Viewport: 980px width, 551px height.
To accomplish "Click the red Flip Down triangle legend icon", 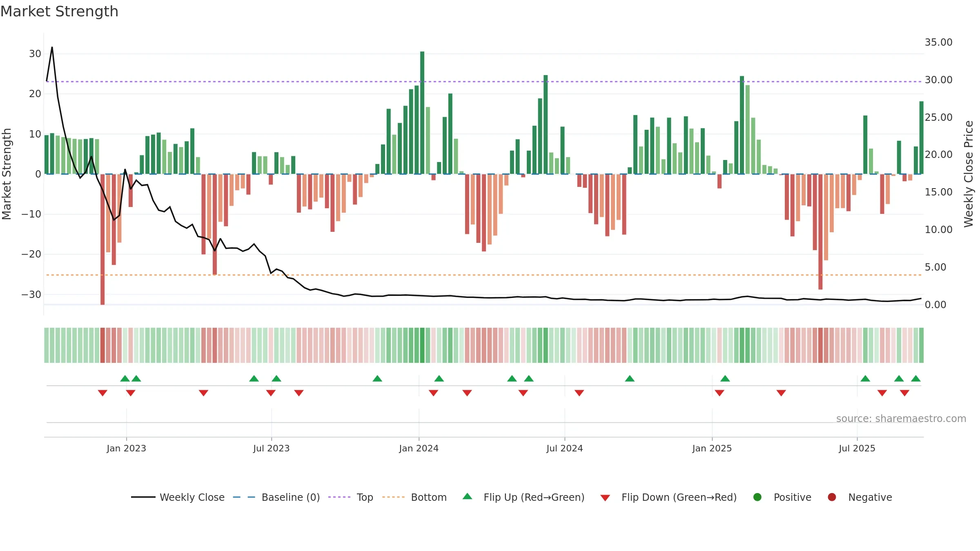I will pos(605,498).
